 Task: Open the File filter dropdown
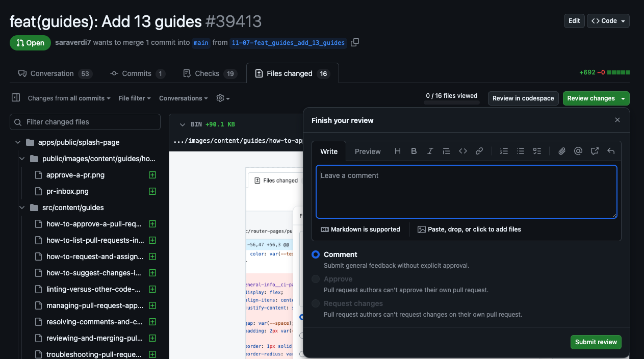pos(134,98)
